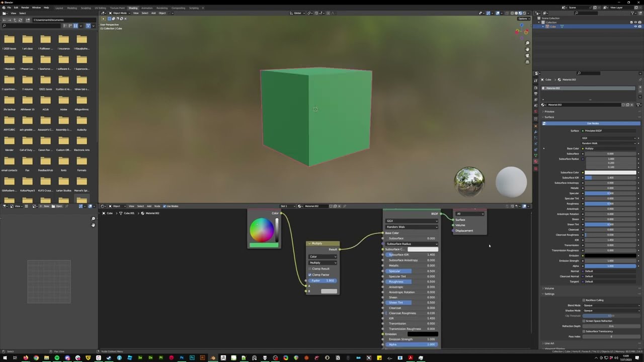The height and width of the screenshot is (362, 644).
Task: Toggle camera view icon in viewport
Action: pyautogui.click(x=527, y=56)
